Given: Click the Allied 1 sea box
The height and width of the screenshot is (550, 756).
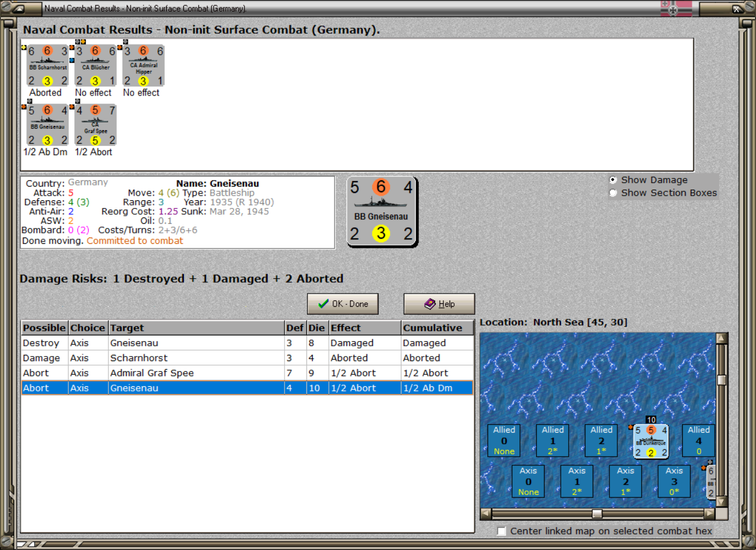Looking at the screenshot, I should pos(553,440).
